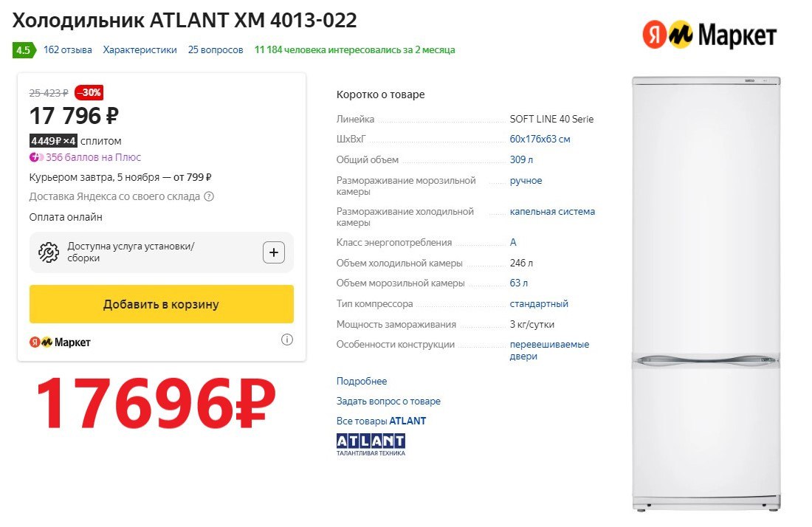The width and height of the screenshot is (812, 527).
Task: Click the small Market seller logo
Action: pyautogui.click(x=60, y=342)
